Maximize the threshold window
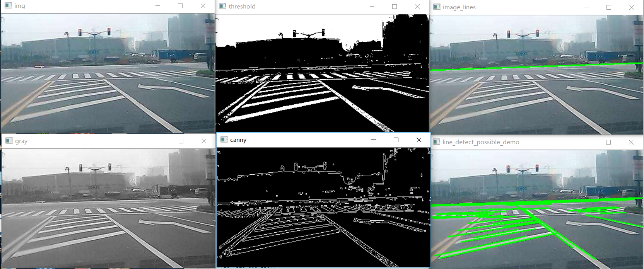Screen dimensions: 644x269 tap(395, 6)
